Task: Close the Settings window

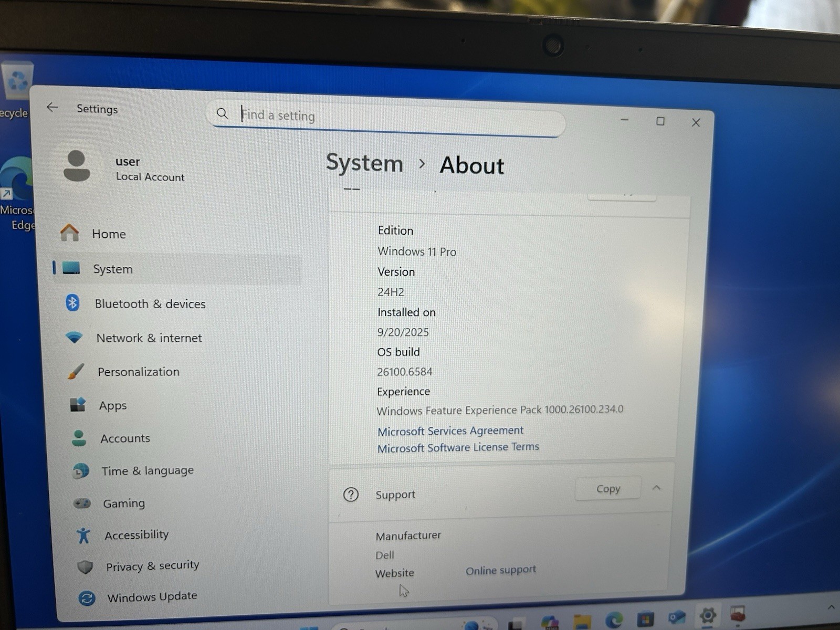Action: tap(696, 122)
